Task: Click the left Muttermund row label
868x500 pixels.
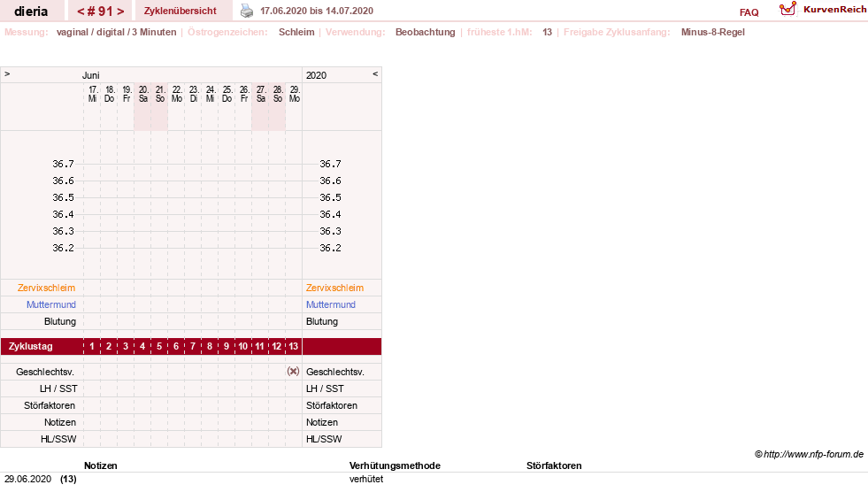Action: tap(51, 304)
